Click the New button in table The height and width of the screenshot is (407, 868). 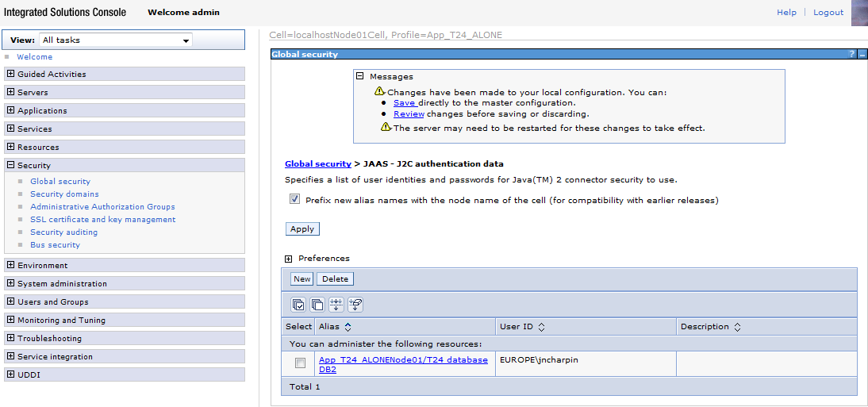[x=301, y=278]
